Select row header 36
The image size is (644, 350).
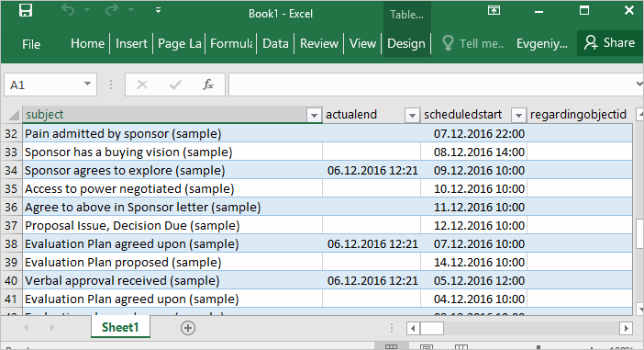[11, 207]
